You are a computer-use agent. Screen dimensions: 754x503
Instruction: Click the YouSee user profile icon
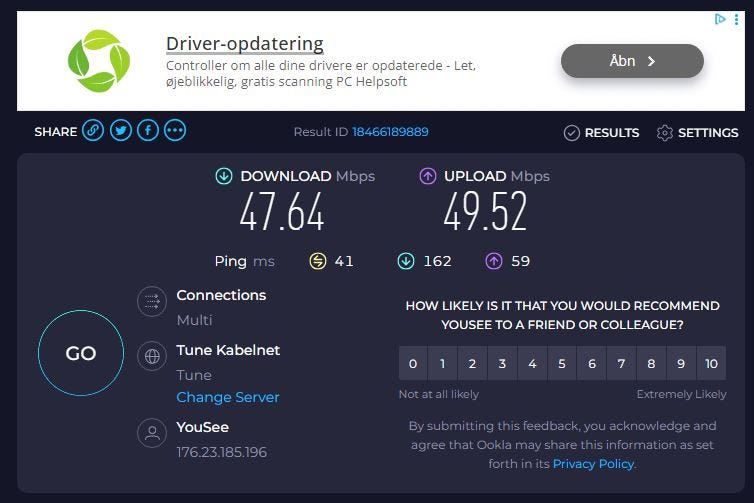152,433
